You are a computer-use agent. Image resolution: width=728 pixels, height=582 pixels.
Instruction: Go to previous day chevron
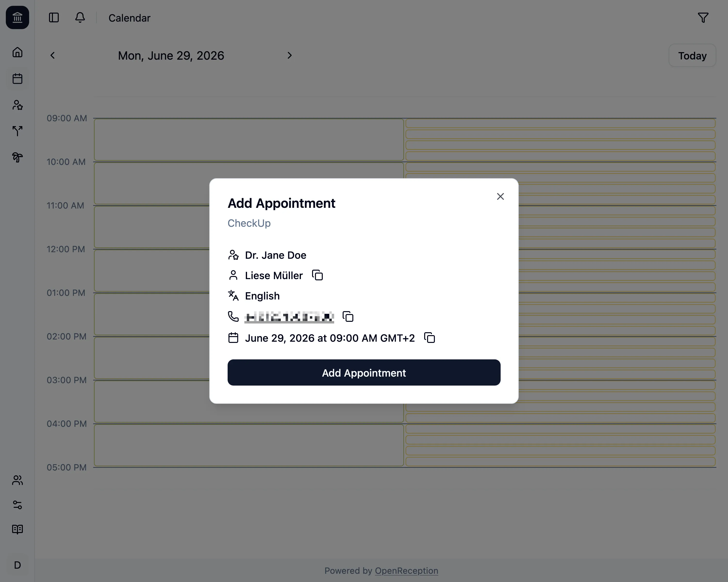click(52, 55)
